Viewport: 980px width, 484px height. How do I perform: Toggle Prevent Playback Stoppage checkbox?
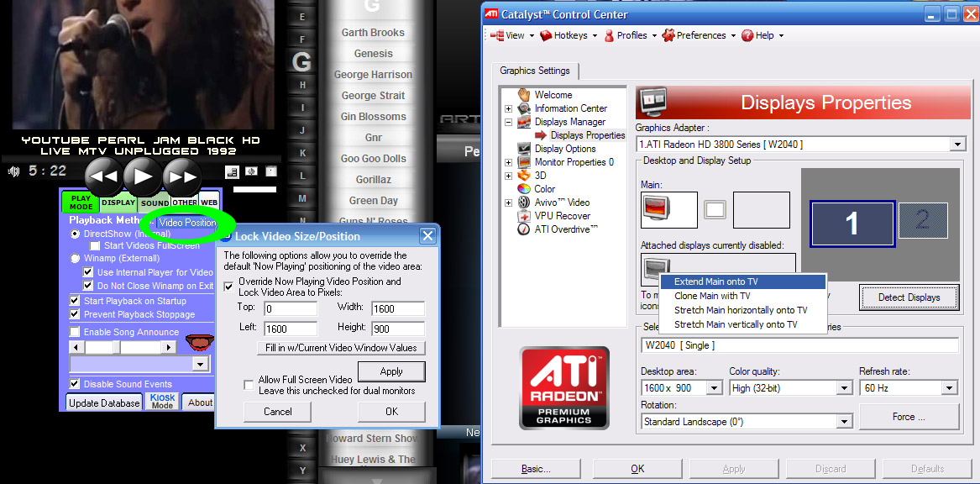tap(75, 314)
